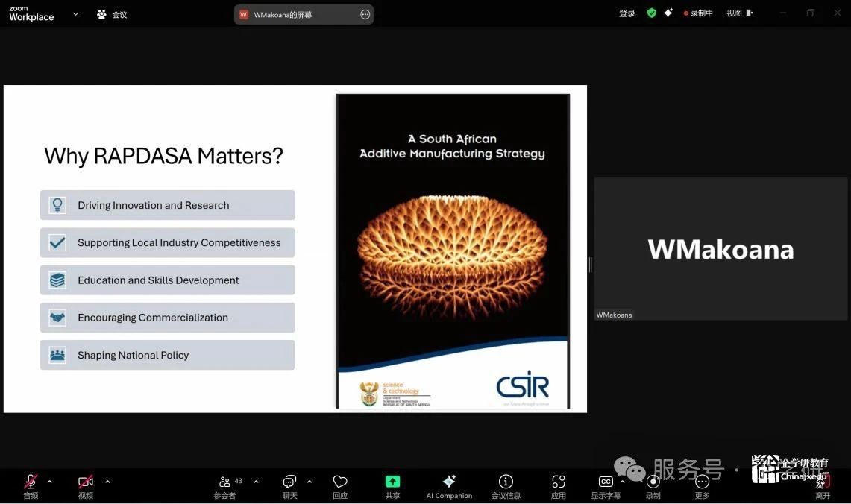Viewport: 851px width, 504px height.
Task: Expand video options arrow beside 视频
Action: click(x=107, y=481)
